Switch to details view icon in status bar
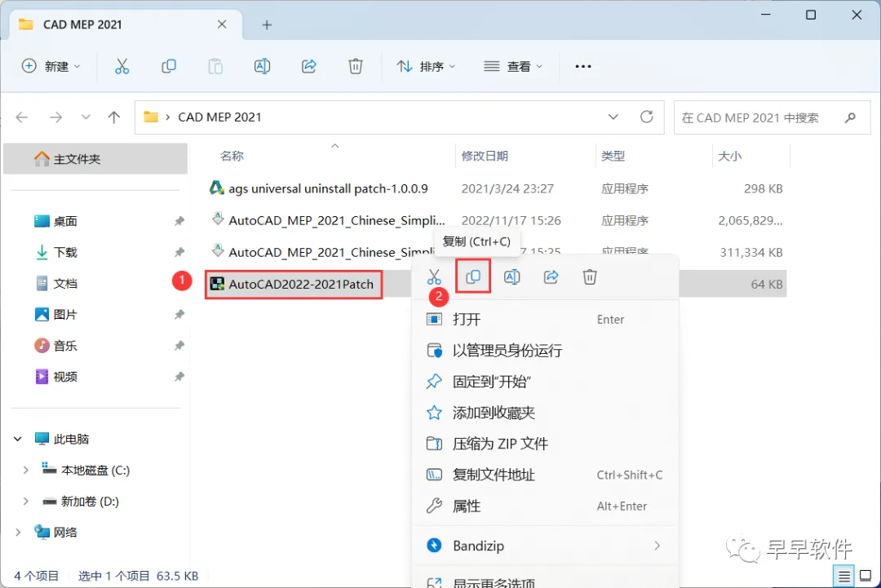This screenshot has height=588, width=881. pyautogui.click(x=844, y=577)
